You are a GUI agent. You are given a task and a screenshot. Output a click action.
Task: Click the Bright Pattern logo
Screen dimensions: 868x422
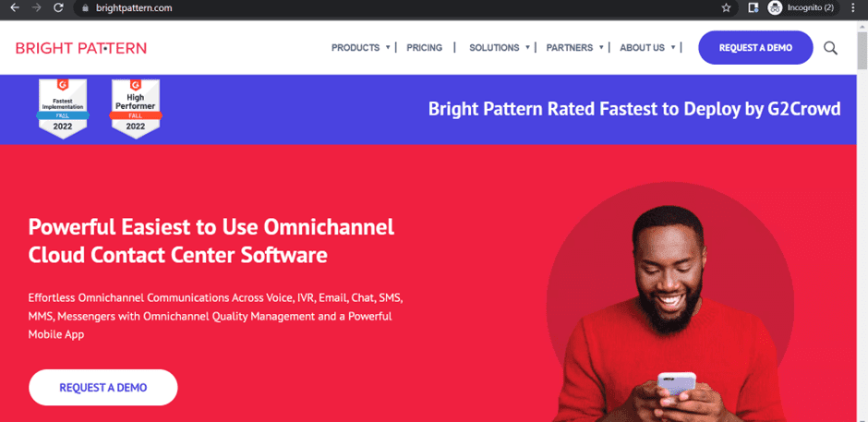pos(81,48)
